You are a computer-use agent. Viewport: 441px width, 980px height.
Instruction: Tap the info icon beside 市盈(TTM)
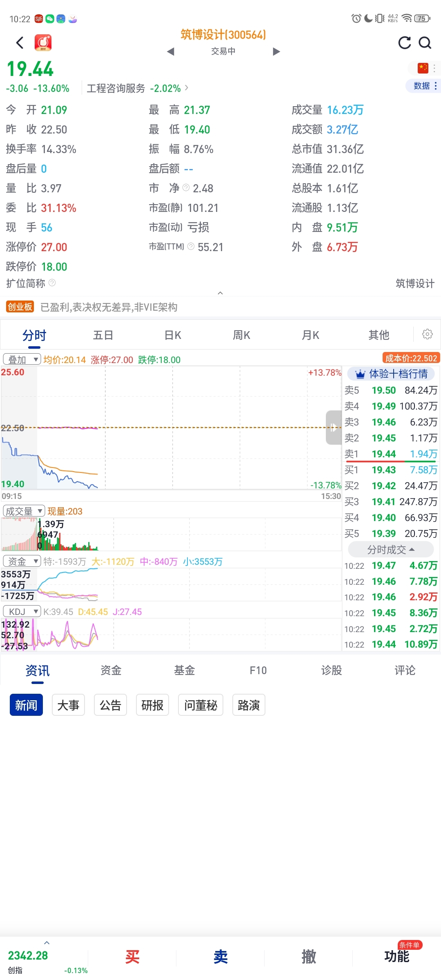tap(191, 246)
